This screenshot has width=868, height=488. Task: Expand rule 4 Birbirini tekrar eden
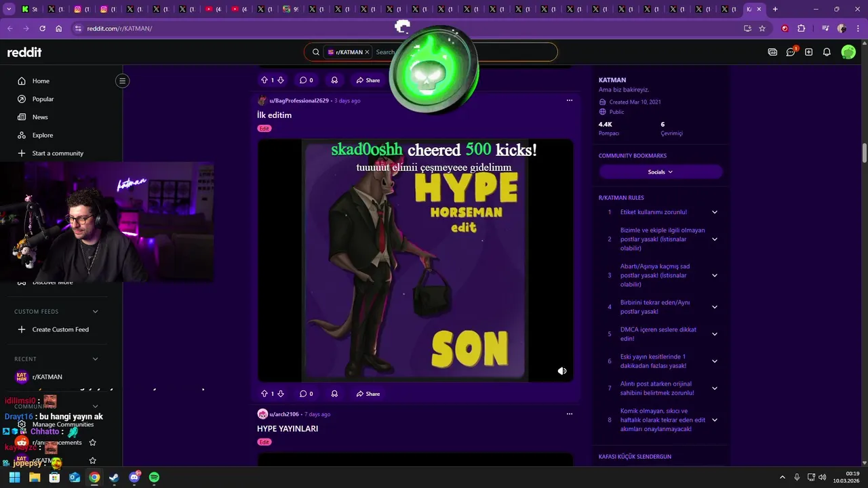click(x=714, y=307)
